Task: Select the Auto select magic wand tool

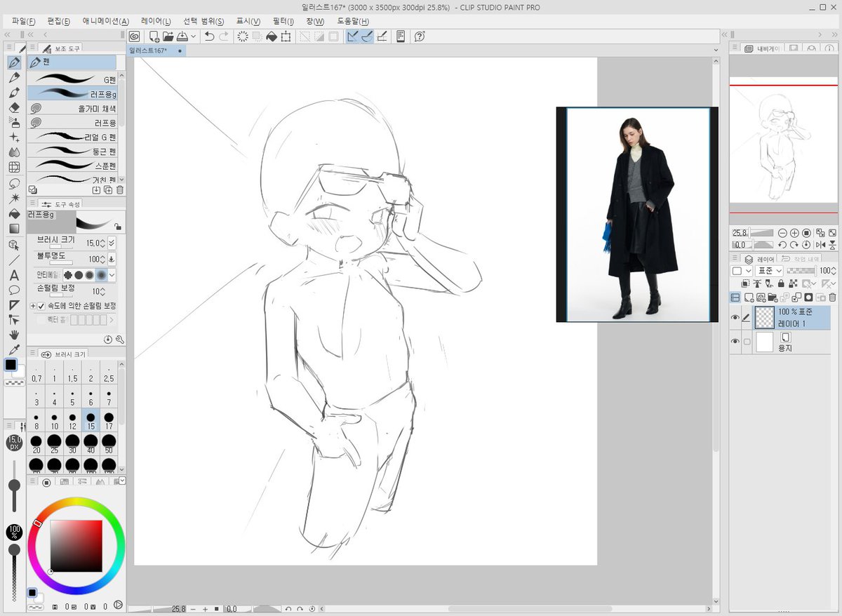Action: click(x=14, y=199)
